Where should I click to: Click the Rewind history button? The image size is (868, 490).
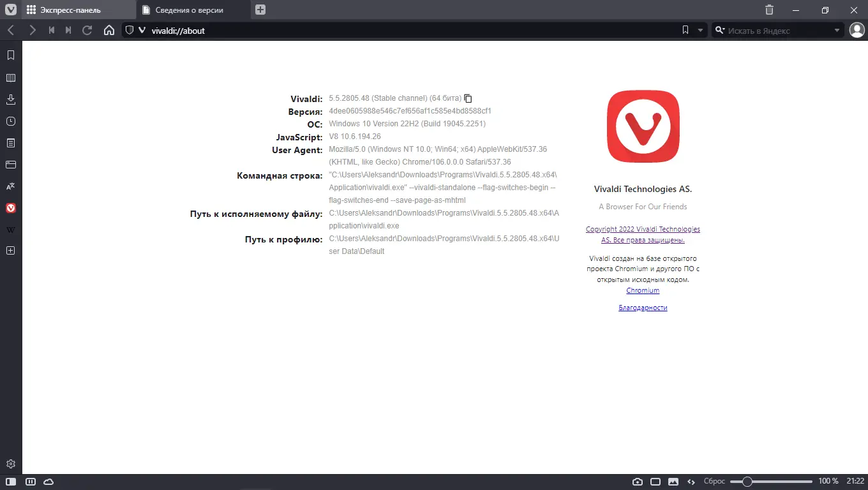pos(52,30)
